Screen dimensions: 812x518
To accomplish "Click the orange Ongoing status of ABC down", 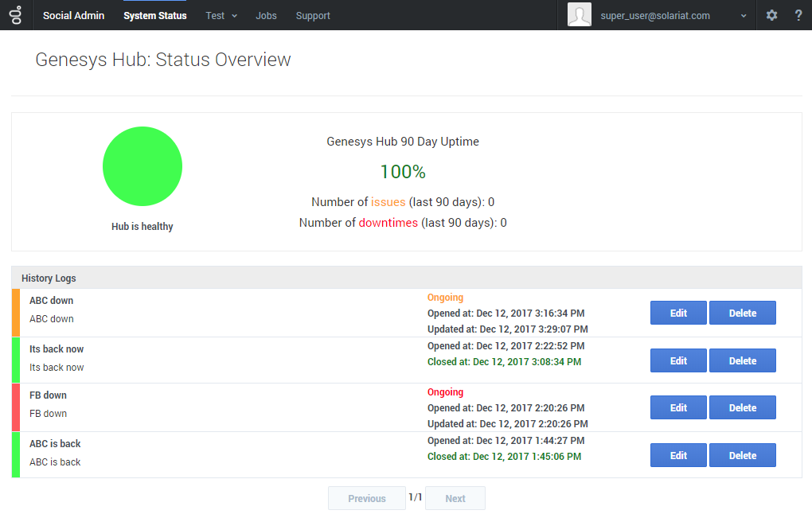I will tap(445, 297).
